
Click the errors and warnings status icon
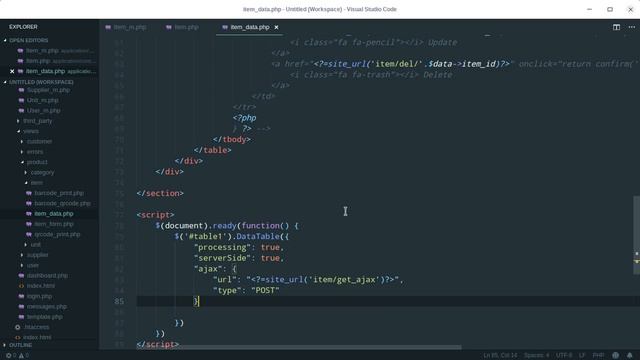click(x=17, y=355)
